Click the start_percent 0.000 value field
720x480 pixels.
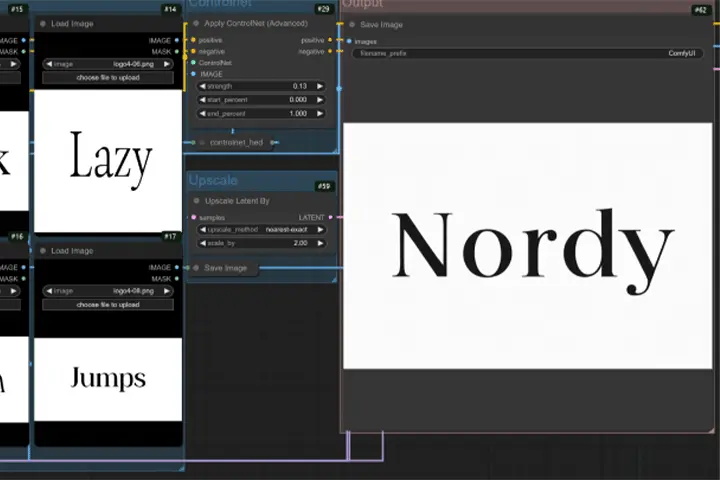pyautogui.click(x=261, y=100)
